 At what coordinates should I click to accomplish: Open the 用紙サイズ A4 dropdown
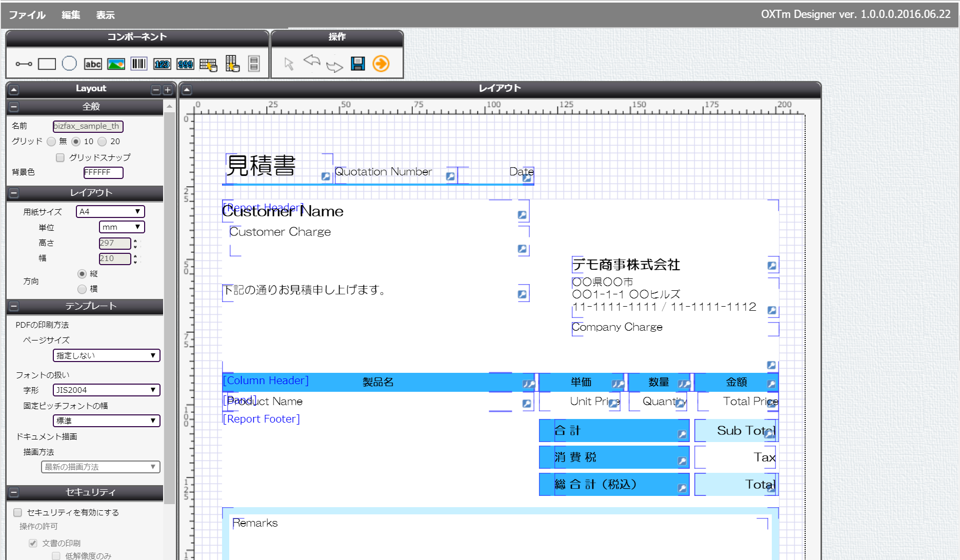[x=110, y=212]
